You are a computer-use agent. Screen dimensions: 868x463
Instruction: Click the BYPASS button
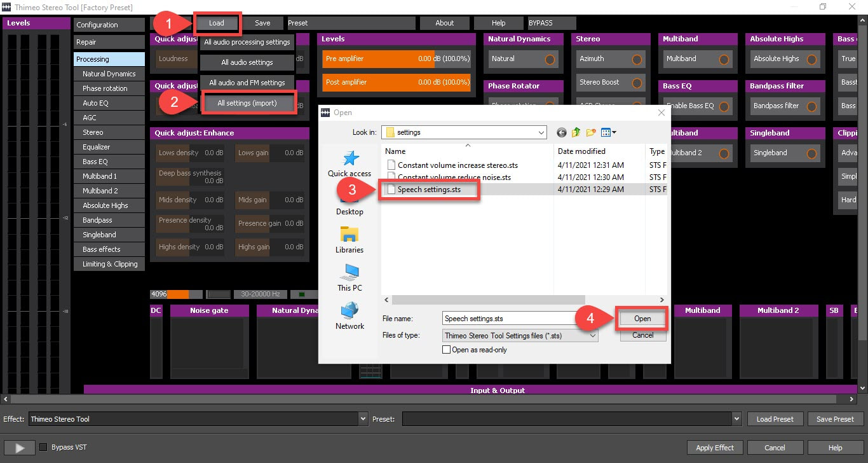[552, 23]
